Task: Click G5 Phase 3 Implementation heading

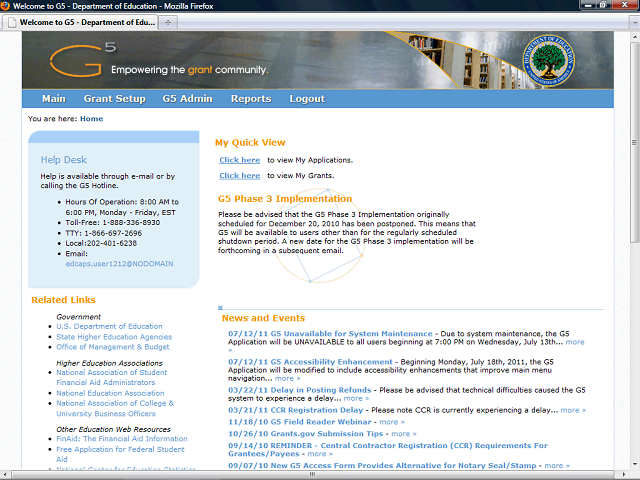Action: (285, 199)
